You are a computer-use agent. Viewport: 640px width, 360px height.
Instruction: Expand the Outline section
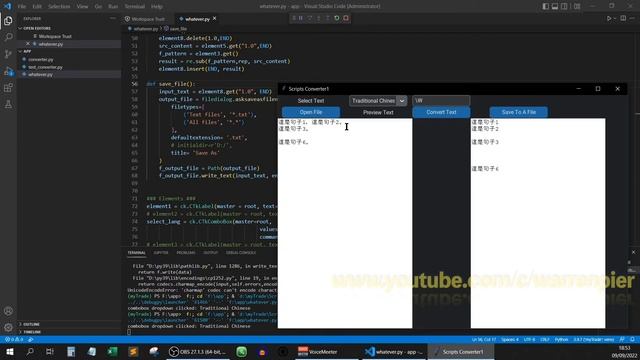click(31, 324)
